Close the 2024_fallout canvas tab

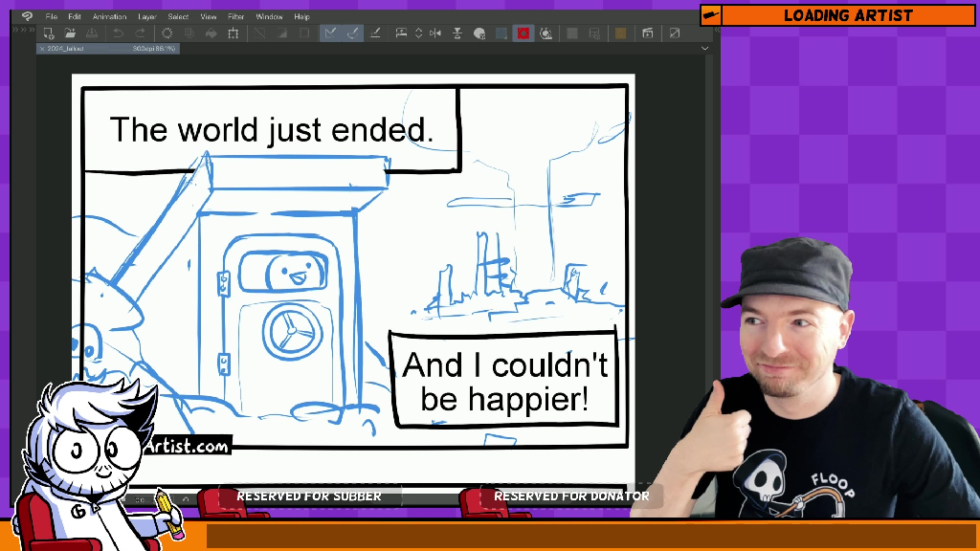(42, 49)
